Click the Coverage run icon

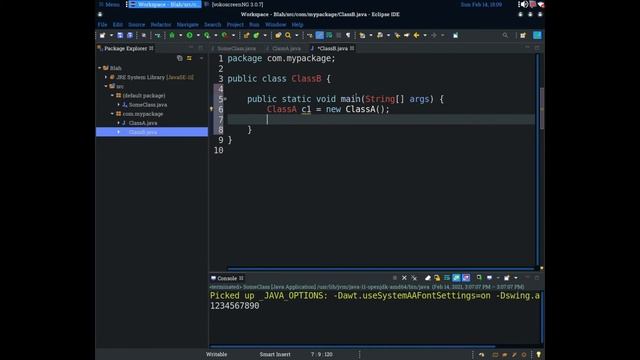click(207, 36)
